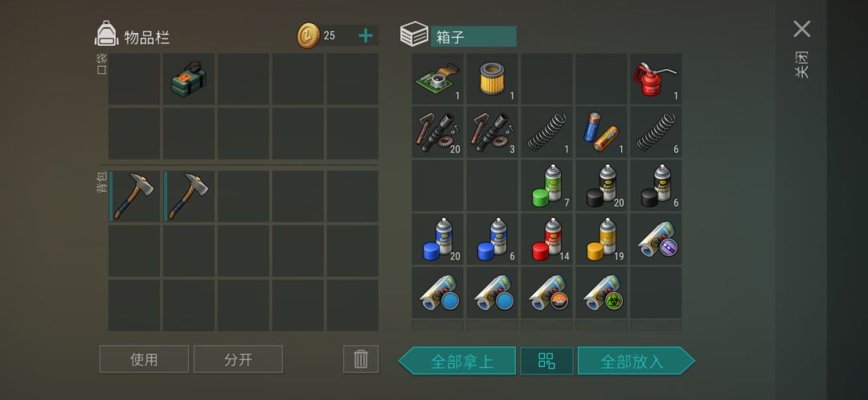Pick the green spray paint can stack
Viewport: 868px width, 400px height.
547,186
